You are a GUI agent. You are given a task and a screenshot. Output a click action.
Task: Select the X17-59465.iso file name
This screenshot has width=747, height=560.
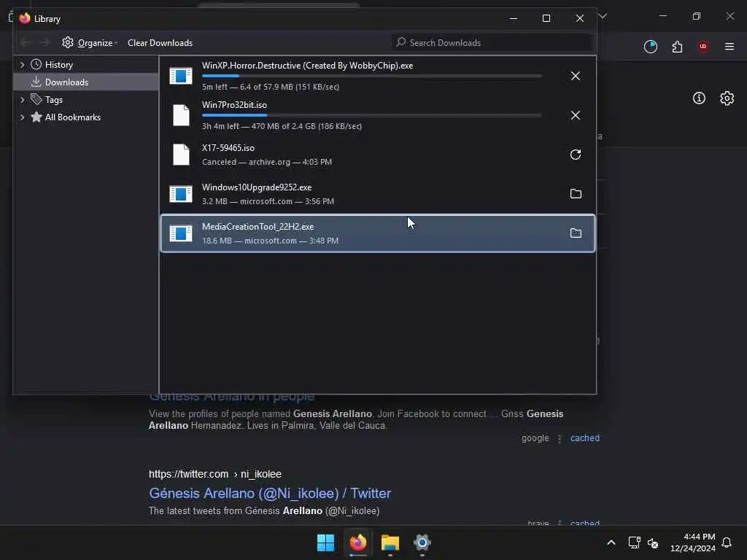228,148
